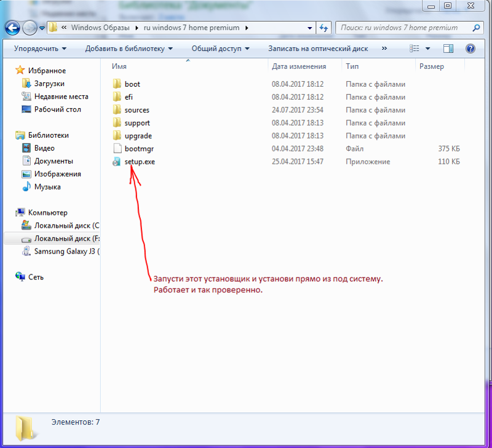The height and width of the screenshot is (448, 492).
Task: Select the "support" folder icon
Action: 117,122
